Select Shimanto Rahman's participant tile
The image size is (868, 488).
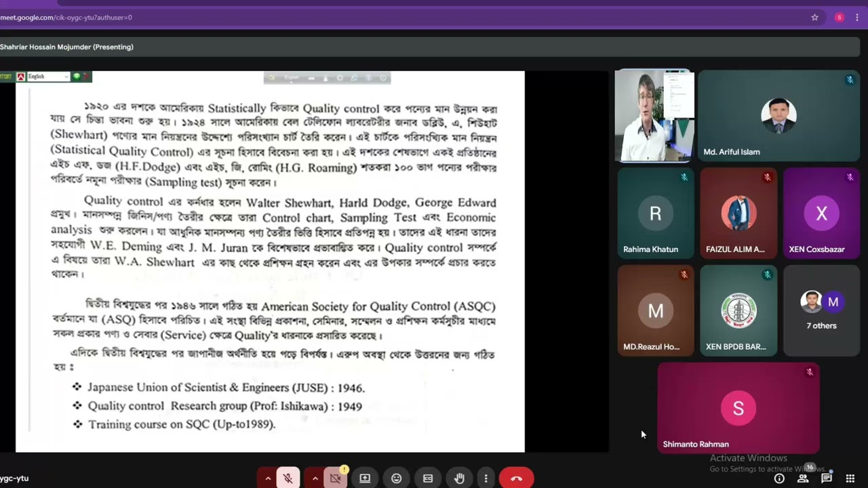pyautogui.click(x=738, y=408)
